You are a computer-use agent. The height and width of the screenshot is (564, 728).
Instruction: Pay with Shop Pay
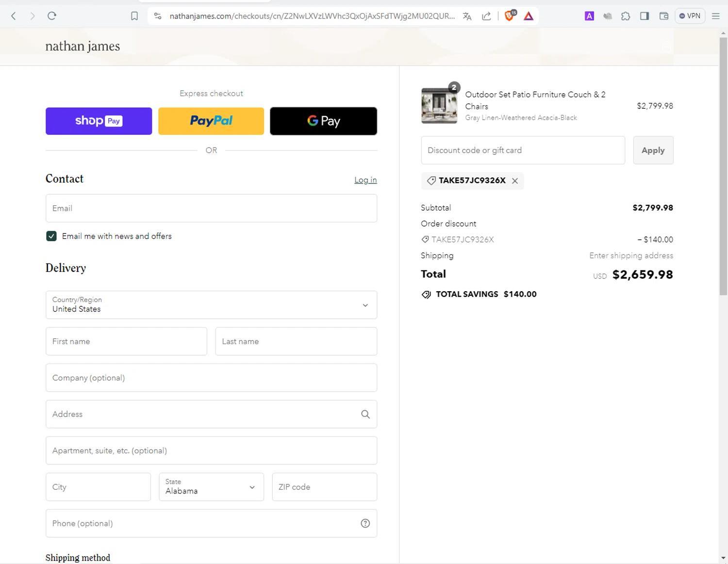99,121
